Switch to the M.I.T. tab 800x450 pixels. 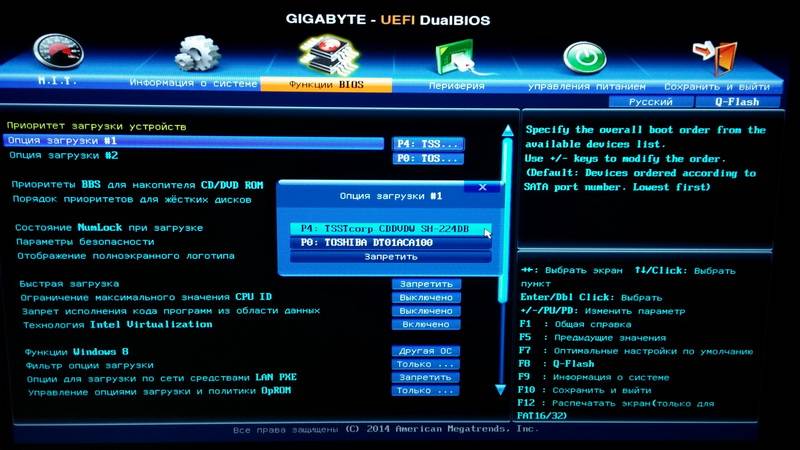[57, 81]
